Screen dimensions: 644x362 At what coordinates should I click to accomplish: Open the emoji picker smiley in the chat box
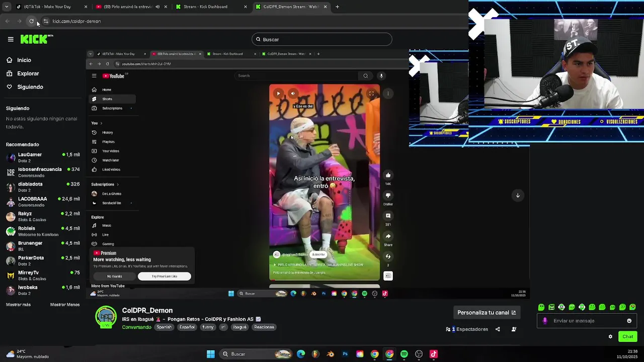point(629,321)
